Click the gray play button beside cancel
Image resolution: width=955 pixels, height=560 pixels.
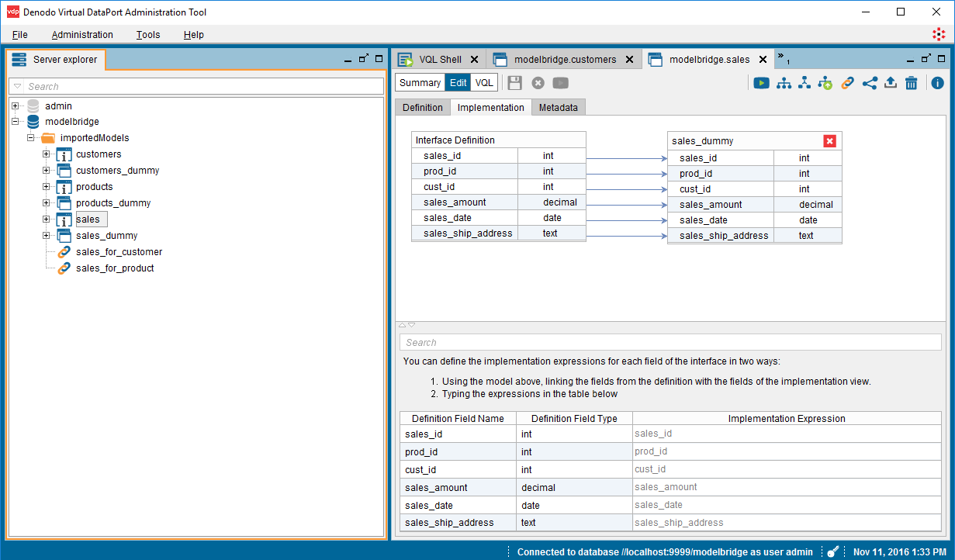561,83
